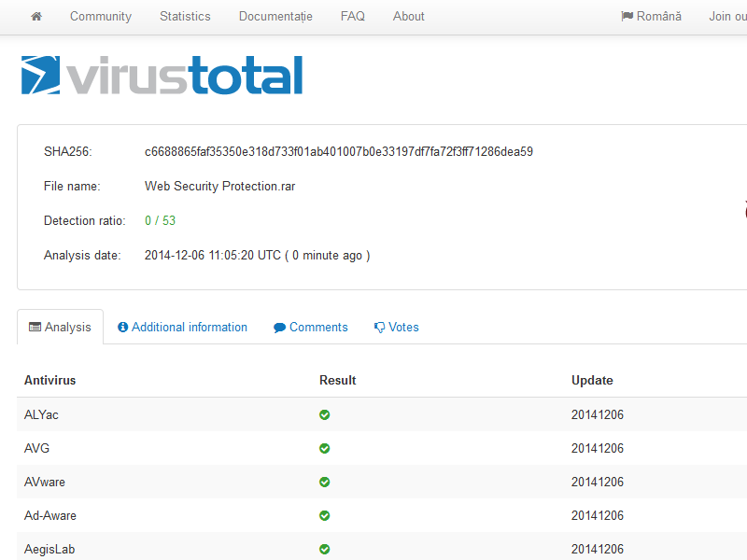Click the SHA256 hash value text
The height and width of the screenshot is (560, 747).
coord(339,151)
